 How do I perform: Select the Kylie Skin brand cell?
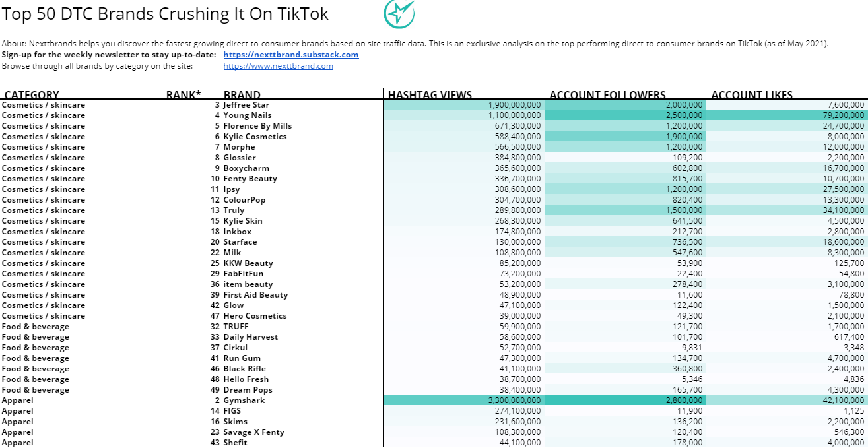[x=243, y=221]
